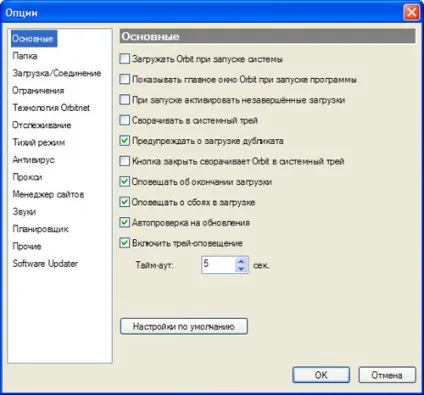Open Загрузка/Соединение settings section
This screenshot has width=424, height=395.
[57, 73]
